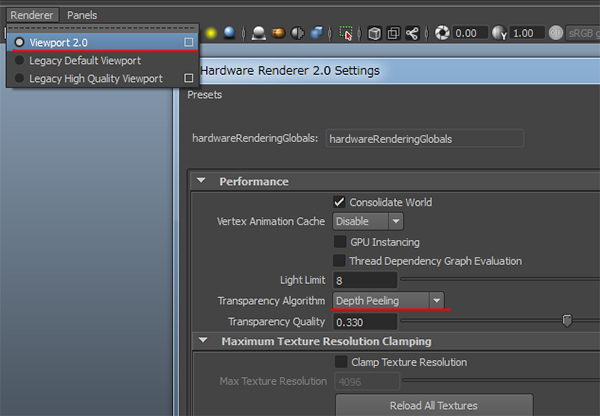Open the Transparency Algorithm dropdown
The height and width of the screenshot is (416, 600).
pyautogui.click(x=390, y=300)
